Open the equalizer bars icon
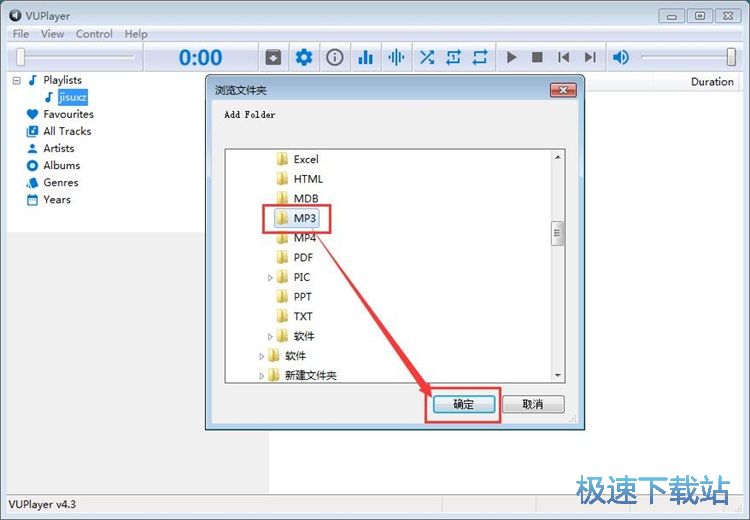The image size is (750, 520). click(365, 57)
